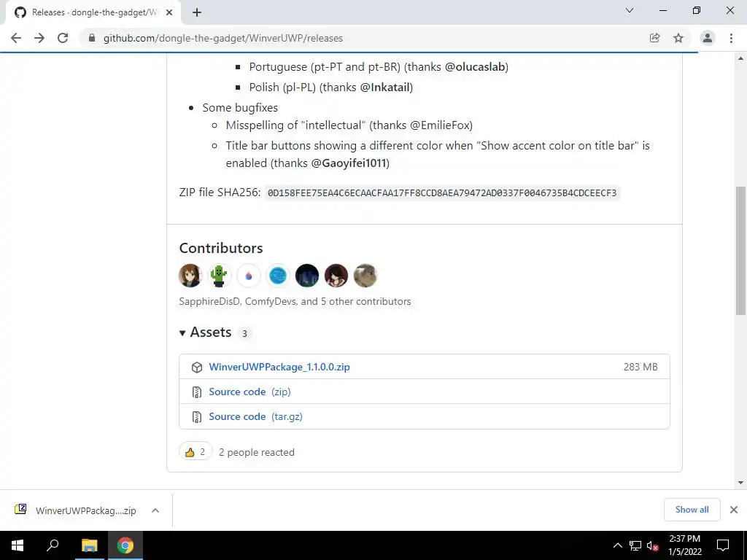Reload the GitHub releases page
This screenshot has width=747, height=560.
click(x=63, y=38)
